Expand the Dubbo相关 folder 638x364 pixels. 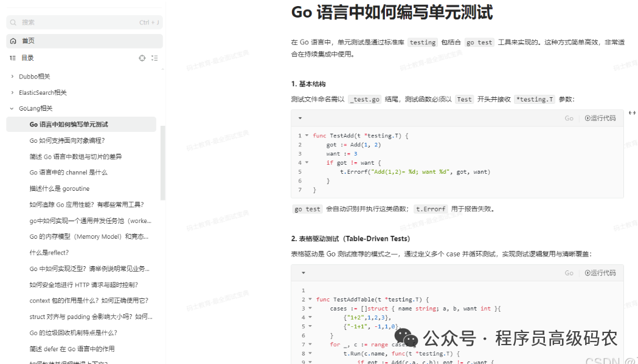click(x=12, y=77)
